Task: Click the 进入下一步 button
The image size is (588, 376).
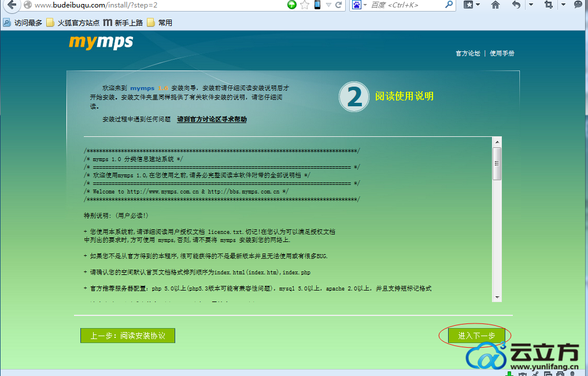Action: click(476, 336)
